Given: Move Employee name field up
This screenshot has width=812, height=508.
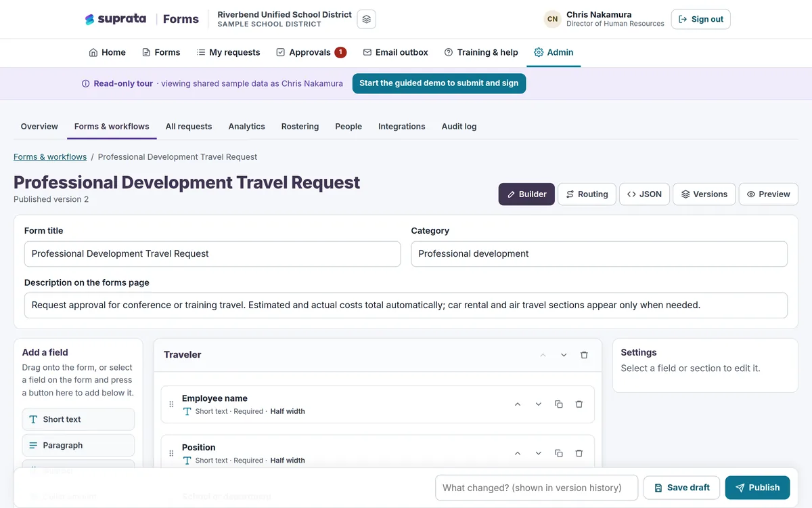Looking at the screenshot, I should [x=518, y=404].
